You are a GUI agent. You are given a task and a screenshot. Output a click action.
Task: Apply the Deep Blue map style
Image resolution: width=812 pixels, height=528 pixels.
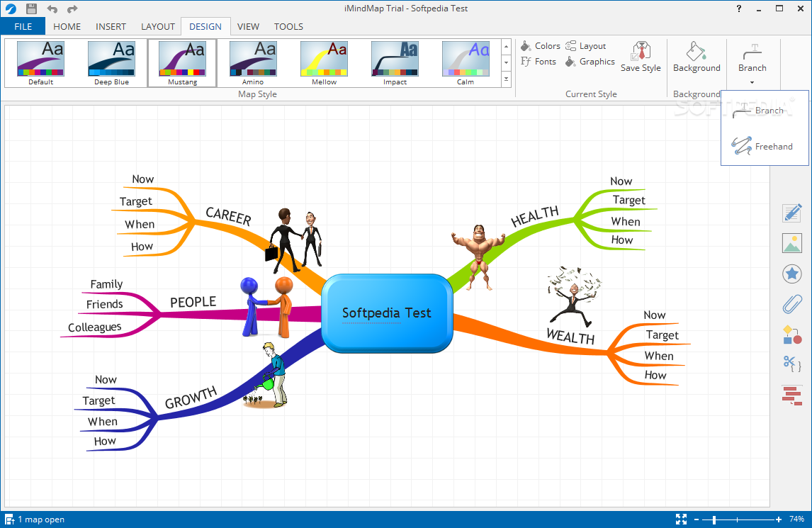(111, 62)
